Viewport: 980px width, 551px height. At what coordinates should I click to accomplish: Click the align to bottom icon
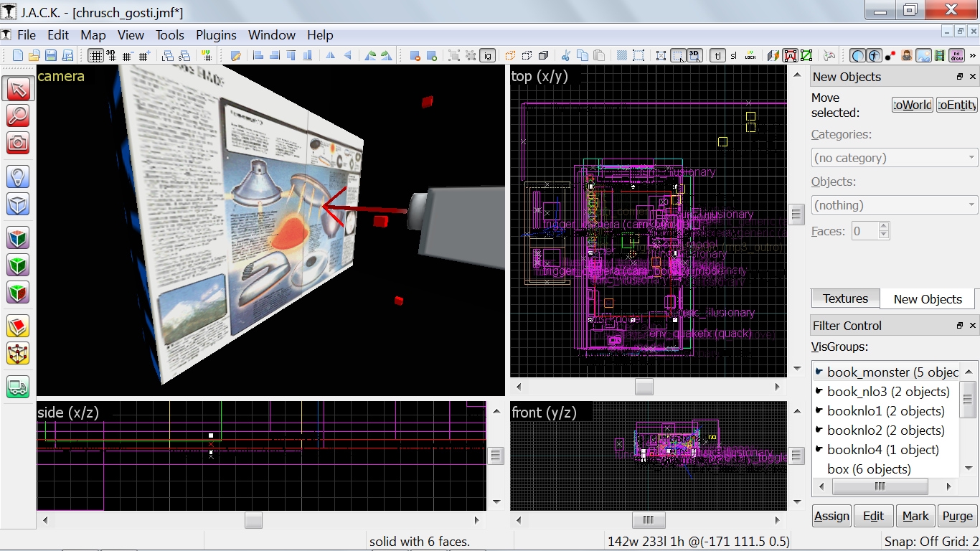pyautogui.click(x=308, y=56)
